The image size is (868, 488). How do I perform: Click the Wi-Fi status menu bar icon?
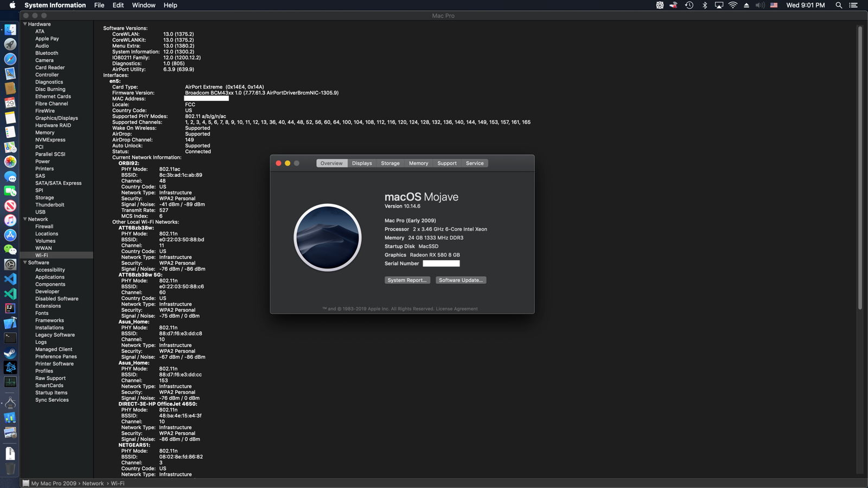point(733,5)
